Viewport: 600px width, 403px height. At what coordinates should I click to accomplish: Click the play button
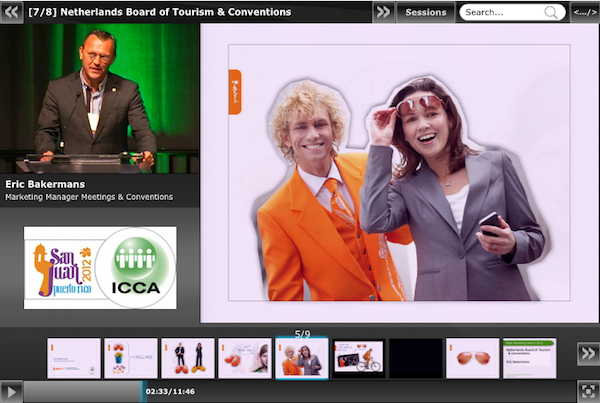click(11, 392)
